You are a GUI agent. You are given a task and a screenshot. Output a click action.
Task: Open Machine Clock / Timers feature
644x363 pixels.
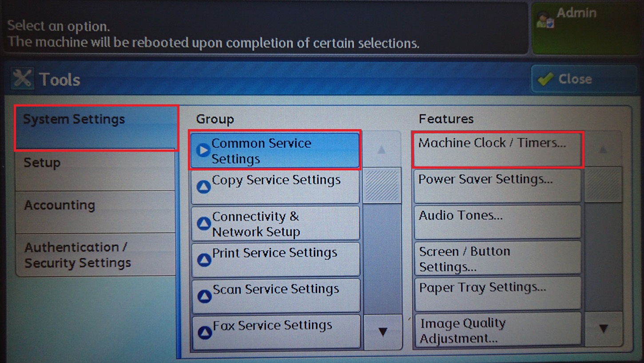coord(497,150)
